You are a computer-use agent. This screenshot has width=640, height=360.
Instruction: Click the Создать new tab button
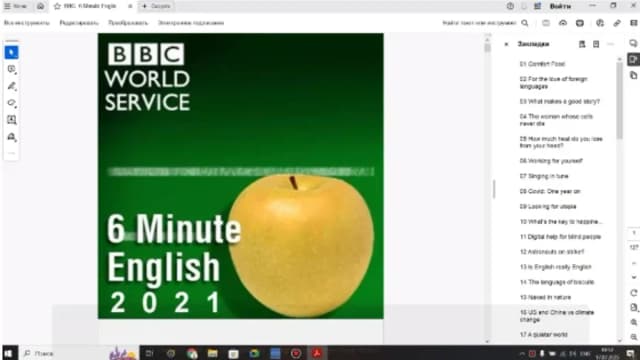click(156, 6)
